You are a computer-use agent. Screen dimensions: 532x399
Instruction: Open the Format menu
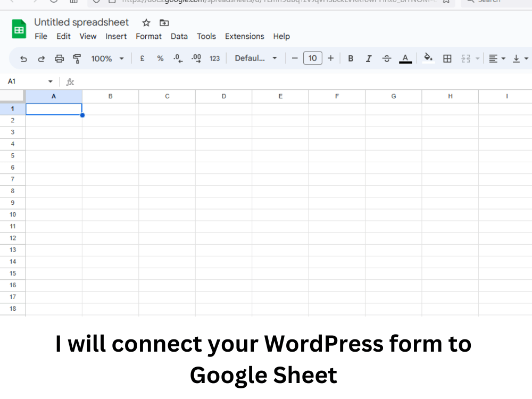pos(148,36)
